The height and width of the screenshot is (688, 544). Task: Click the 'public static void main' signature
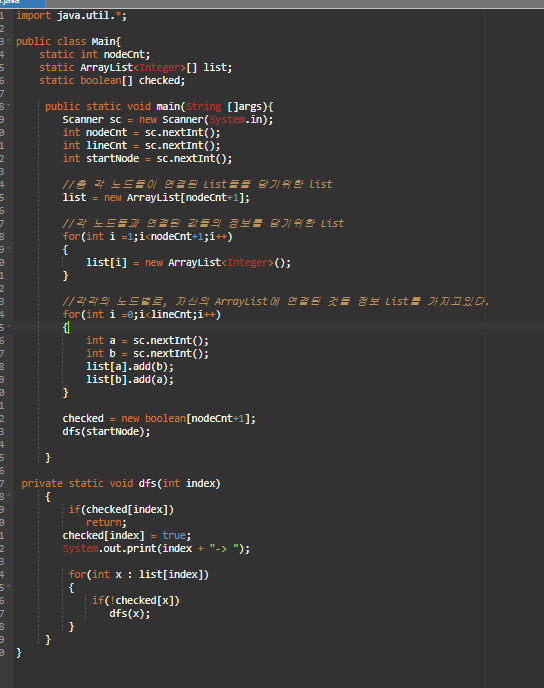(x=159, y=107)
